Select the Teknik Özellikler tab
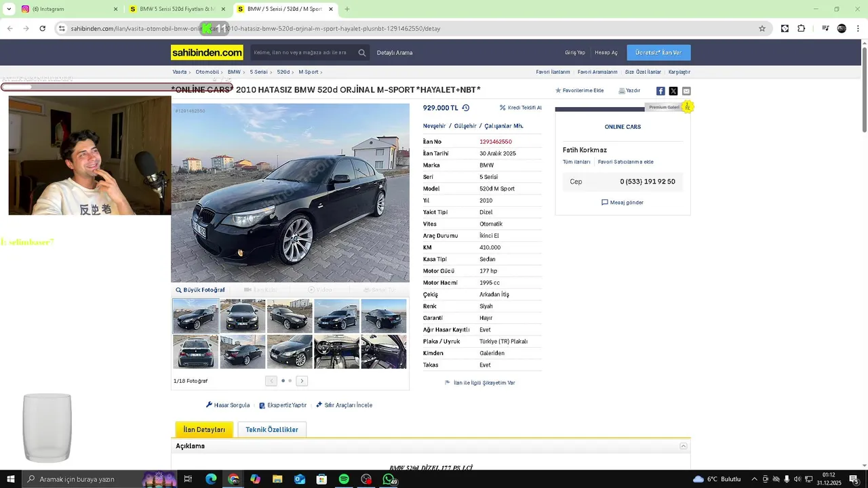The width and height of the screenshot is (868, 488). [x=272, y=430]
